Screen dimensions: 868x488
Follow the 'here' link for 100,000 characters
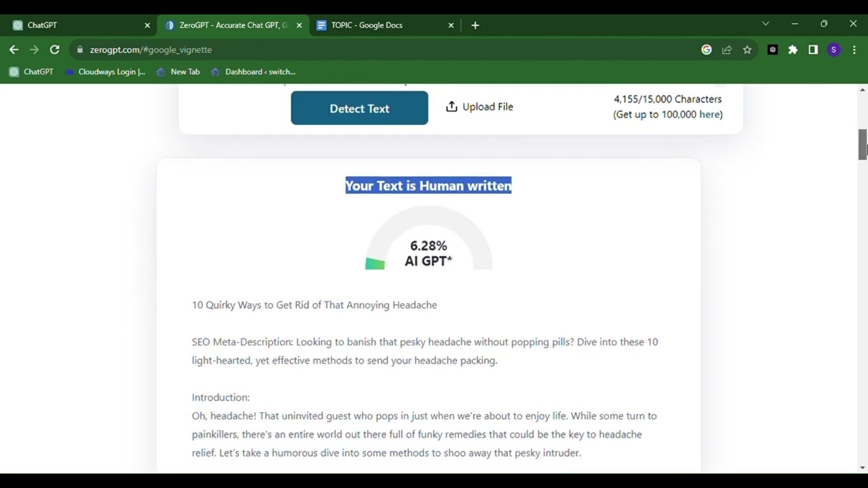(x=710, y=115)
